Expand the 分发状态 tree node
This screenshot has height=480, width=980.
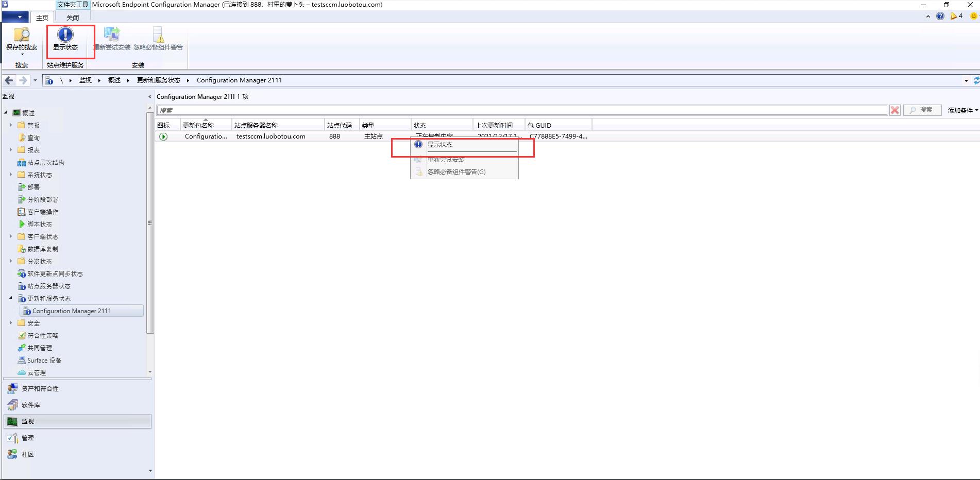pyautogui.click(x=11, y=261)
